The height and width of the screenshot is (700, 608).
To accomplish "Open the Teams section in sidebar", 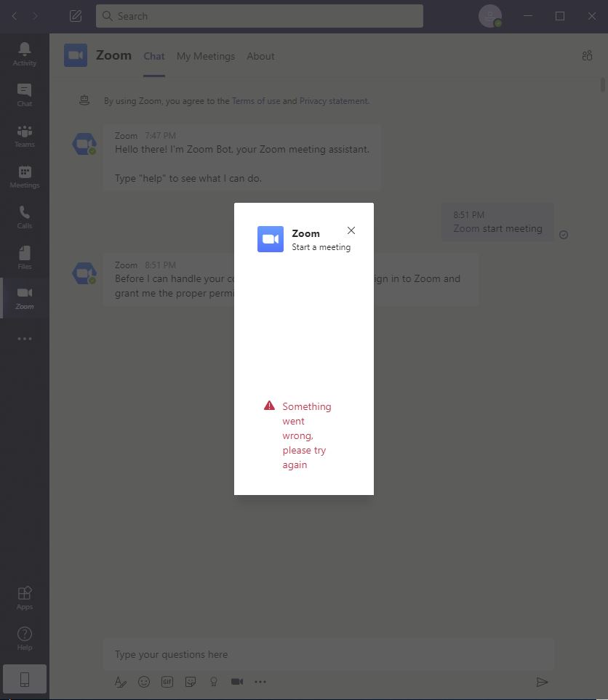I will [x=25, y=136].
